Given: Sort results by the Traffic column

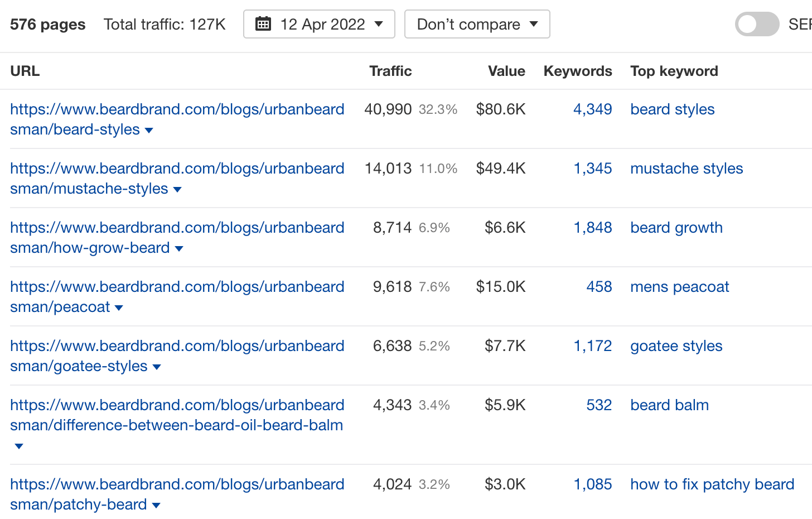Looking at the screenshot, I should [x=390, y=71].
